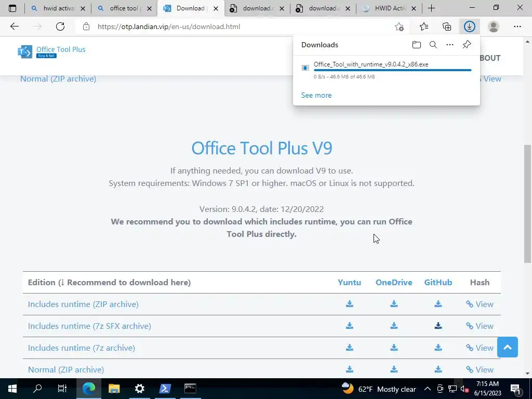Download 7z SFX archive from Yuntu
This screenshot has height=399, width=532.
(350, 326)
